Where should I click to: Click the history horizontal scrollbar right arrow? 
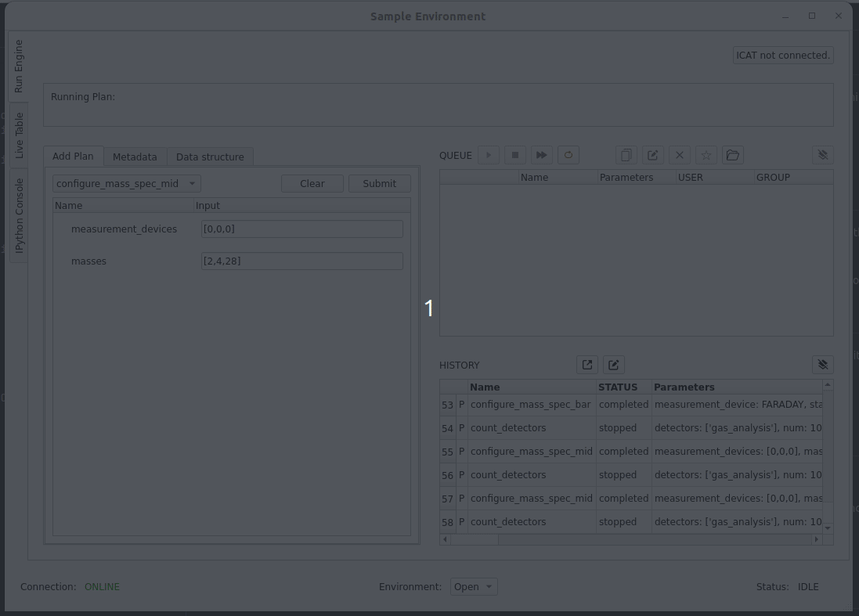(x=816, y=539)
